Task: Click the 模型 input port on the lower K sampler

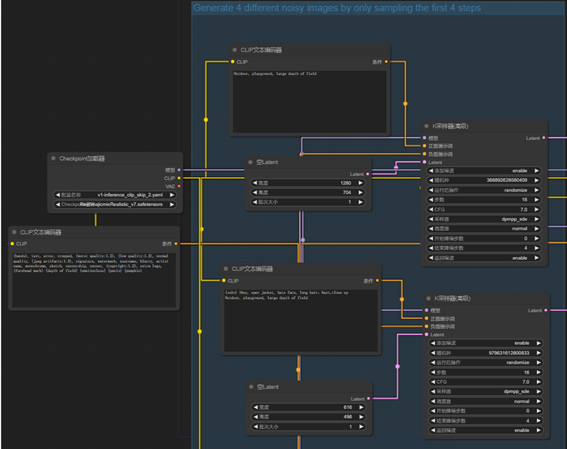Action: coord(427,310)
